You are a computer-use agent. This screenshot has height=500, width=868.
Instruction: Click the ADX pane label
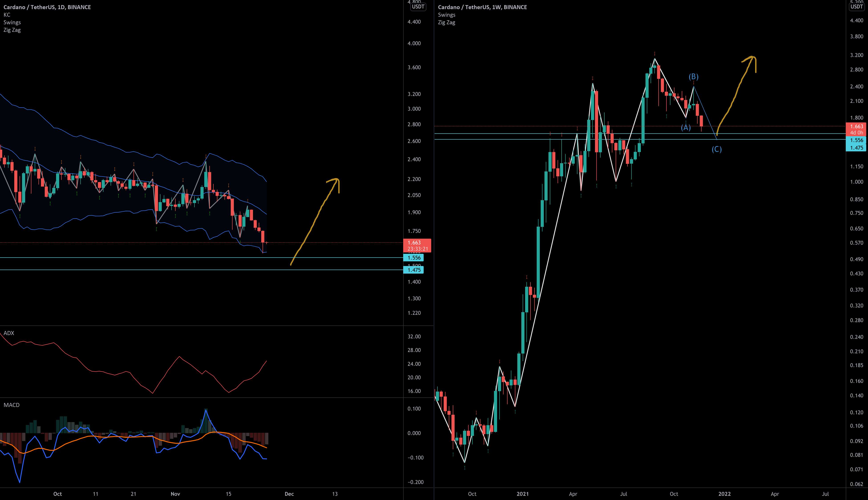9,333
